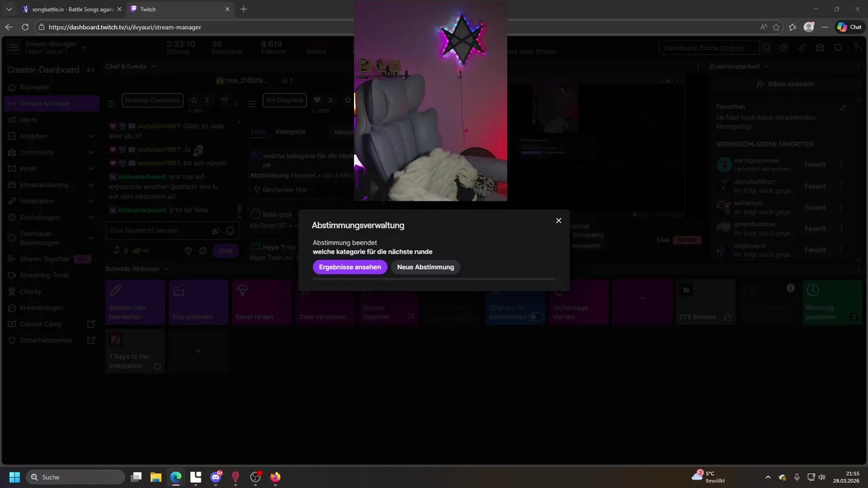
Task: Select Stream-Manager in sidebar
Action: [x=52, y=104]
